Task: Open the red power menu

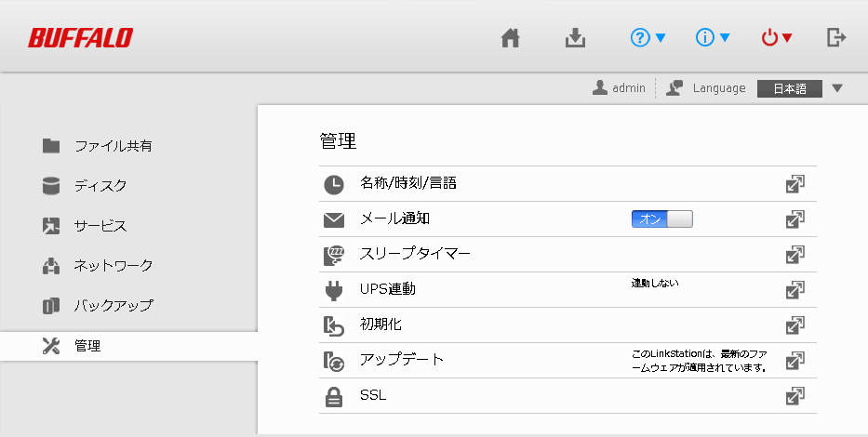Action: 776,38
